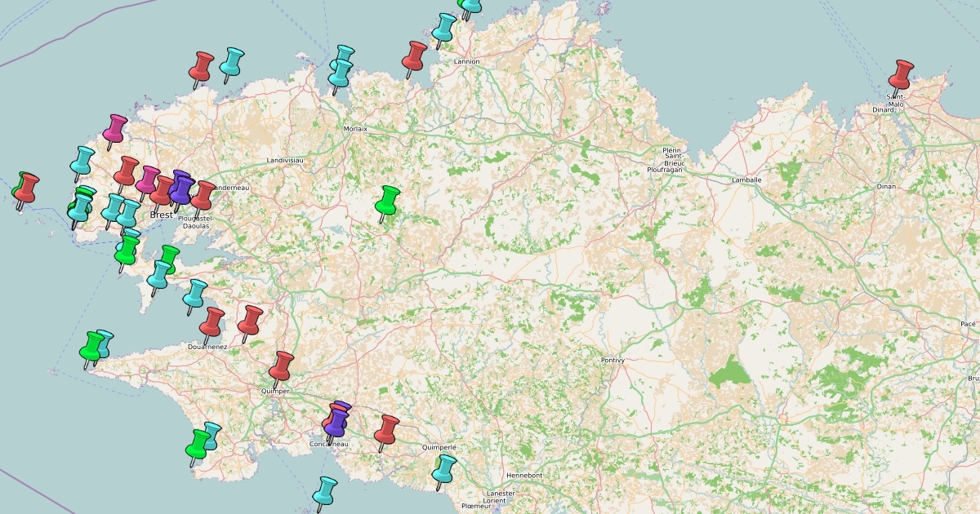Click the pink pushpin northwest of Brest label
This screenshot has height=514, width=980.
click(x=147, y=181)
